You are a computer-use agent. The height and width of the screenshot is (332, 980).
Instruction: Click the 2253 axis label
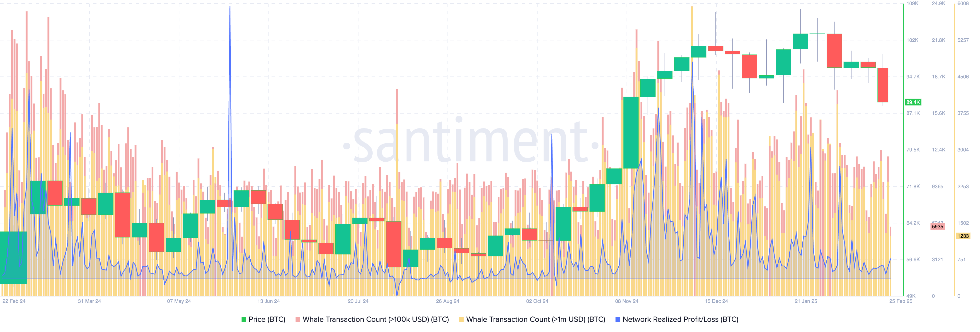(x=963, y=187)
